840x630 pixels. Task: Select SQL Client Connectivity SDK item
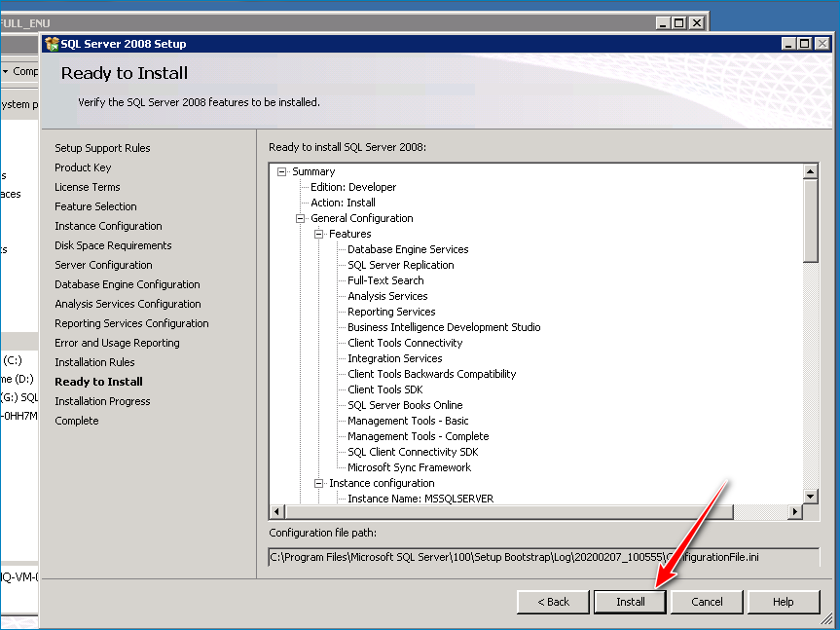click(413, 452)
